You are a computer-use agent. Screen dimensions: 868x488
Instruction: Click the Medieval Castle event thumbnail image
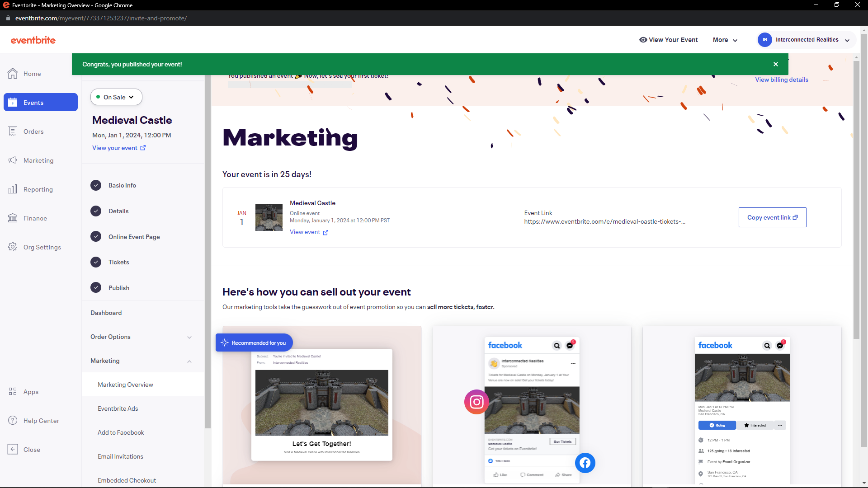(269, 217)
